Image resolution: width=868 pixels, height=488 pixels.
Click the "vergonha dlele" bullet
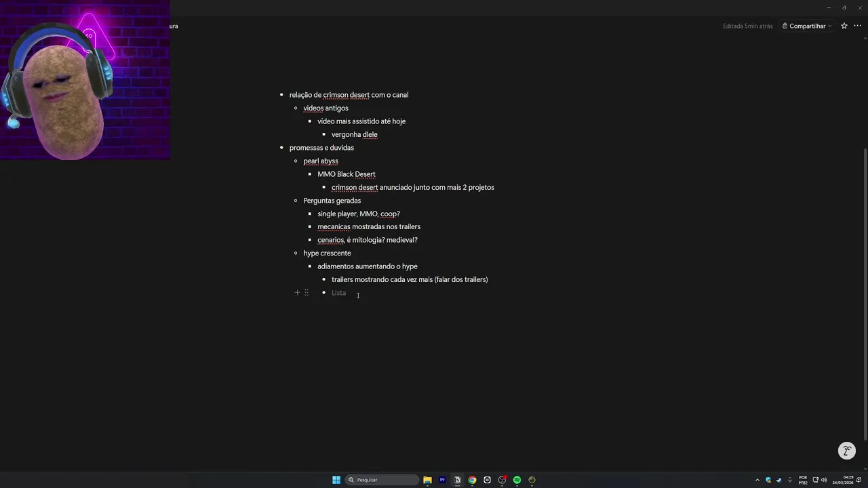coord(354,134)
